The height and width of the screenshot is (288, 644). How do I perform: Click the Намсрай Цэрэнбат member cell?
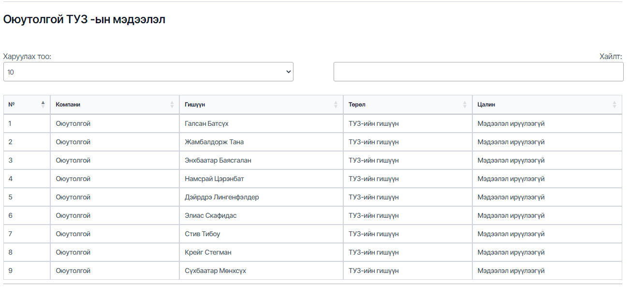click(x=214, y=179)
